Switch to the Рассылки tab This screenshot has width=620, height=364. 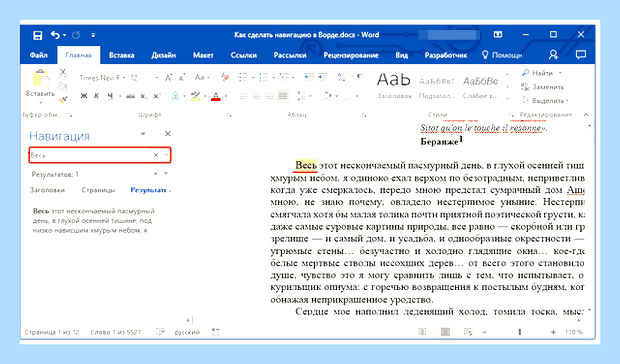290,55
